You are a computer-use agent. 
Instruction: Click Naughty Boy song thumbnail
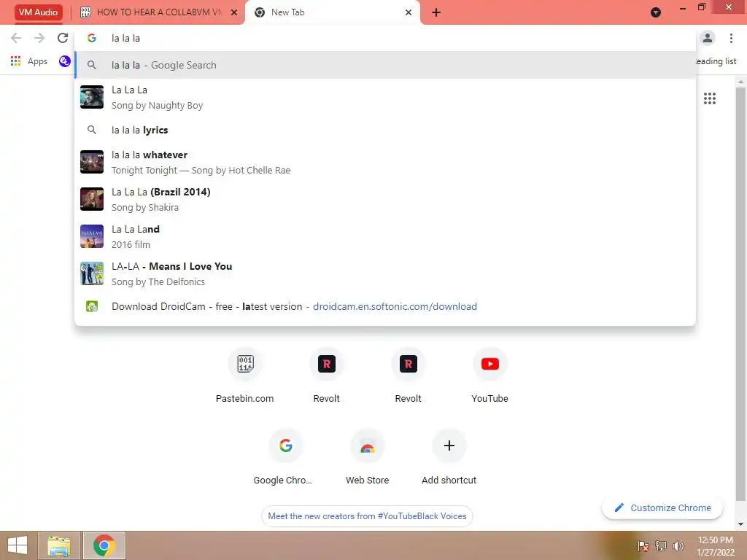coord(92,97)
